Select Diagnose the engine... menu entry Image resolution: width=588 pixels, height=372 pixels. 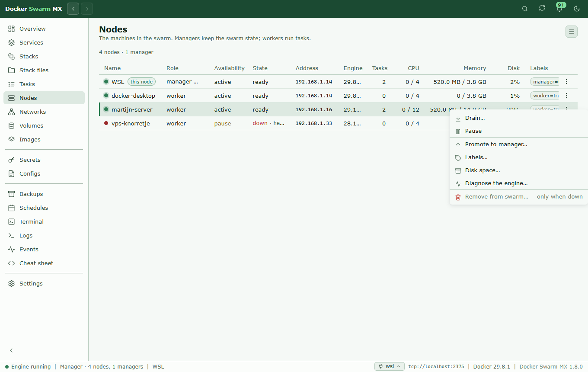coord(519,183)
